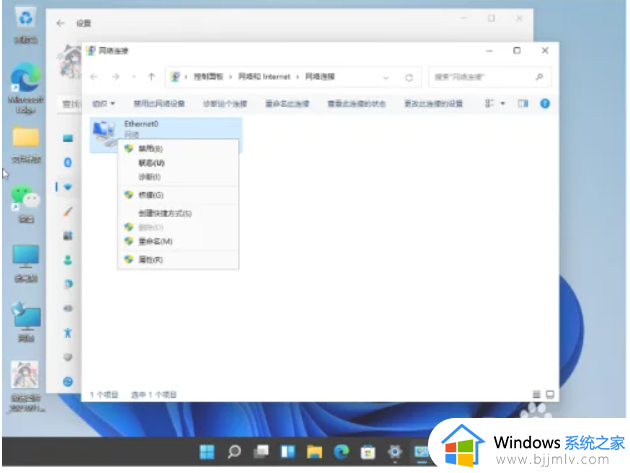
Task: Open 属性(R) from the context menu
Action: point(178,259)
